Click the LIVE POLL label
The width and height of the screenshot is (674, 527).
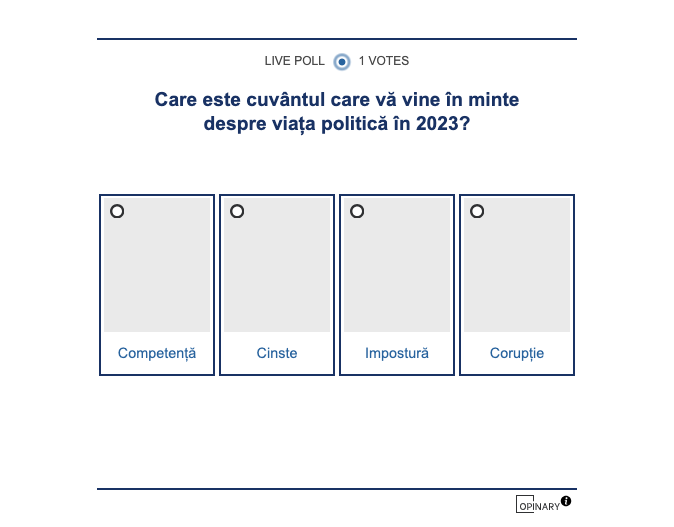point(294,61)
